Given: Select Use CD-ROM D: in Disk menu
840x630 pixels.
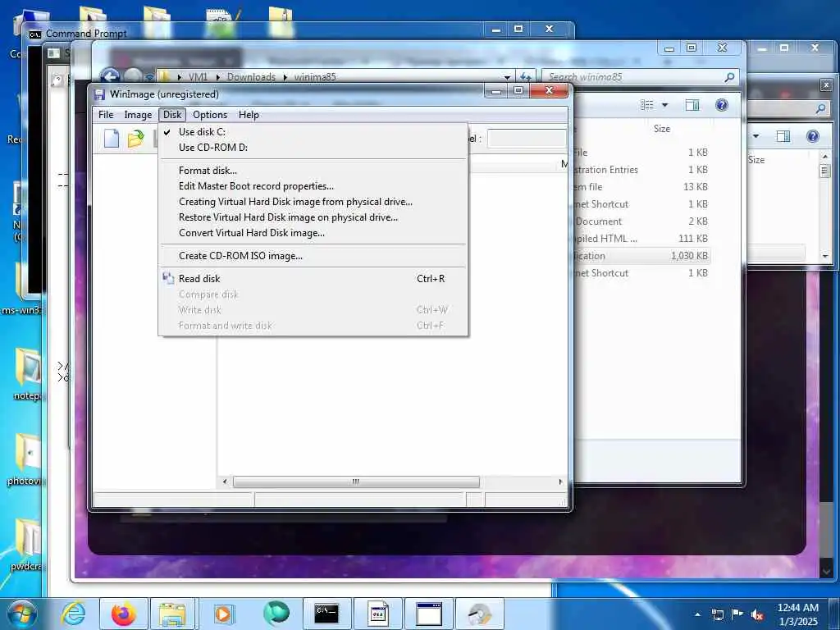Looking at the screenshot, I should (313, 148).
